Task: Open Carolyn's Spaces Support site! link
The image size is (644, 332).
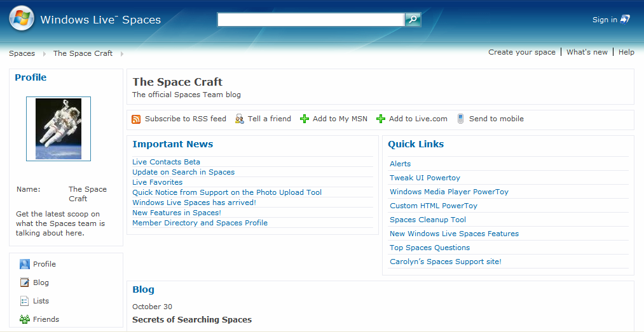Action: (446, 262)
